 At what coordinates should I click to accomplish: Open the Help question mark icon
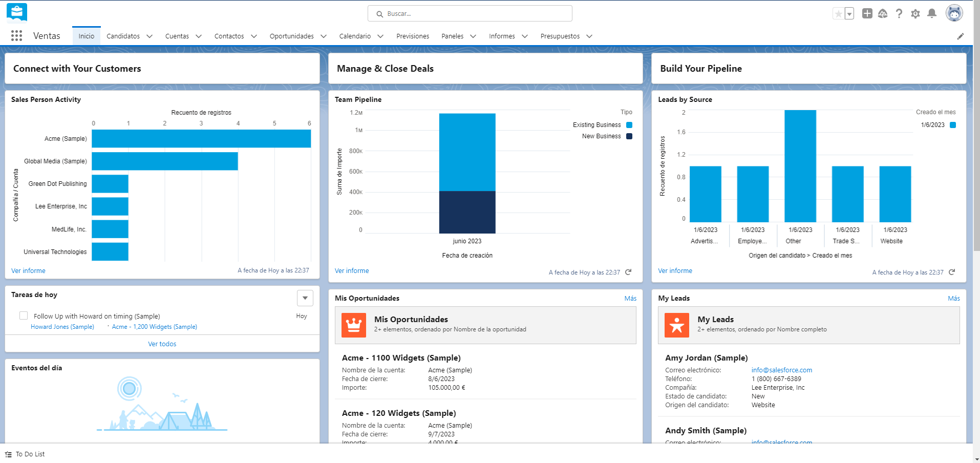click(899, 14)
